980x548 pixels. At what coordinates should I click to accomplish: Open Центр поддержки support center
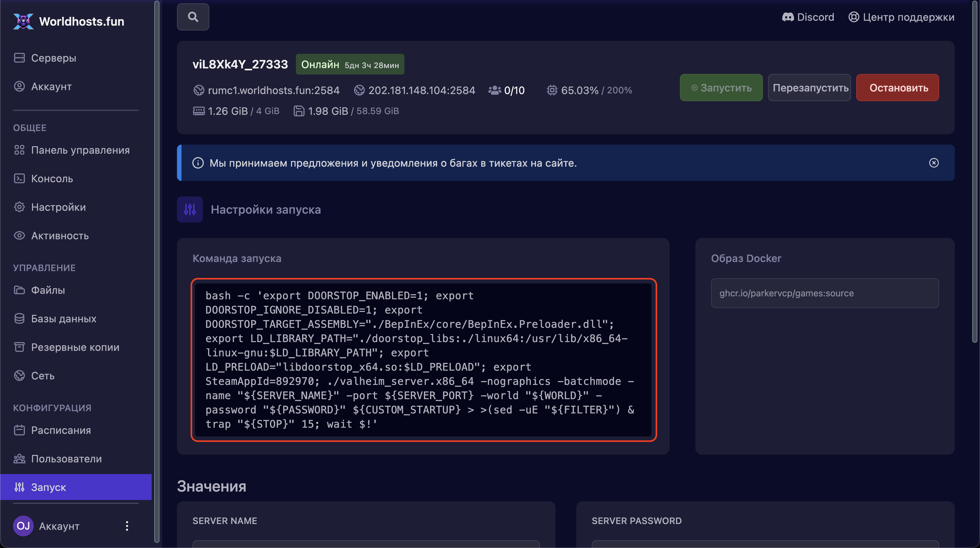pyautogui.click(x=901, y=17)
